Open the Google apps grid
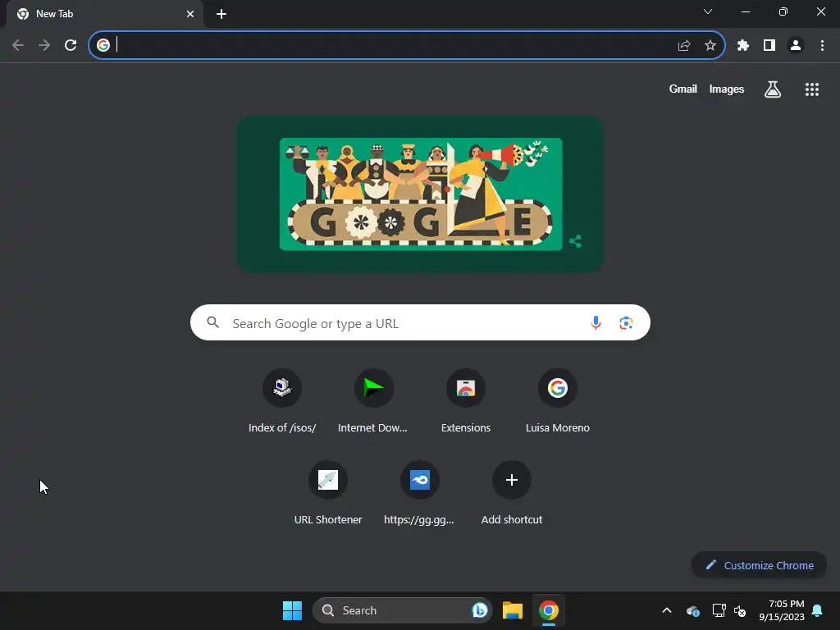The height and width of the screenshot is (630, 840). click(x=811, y=89)
